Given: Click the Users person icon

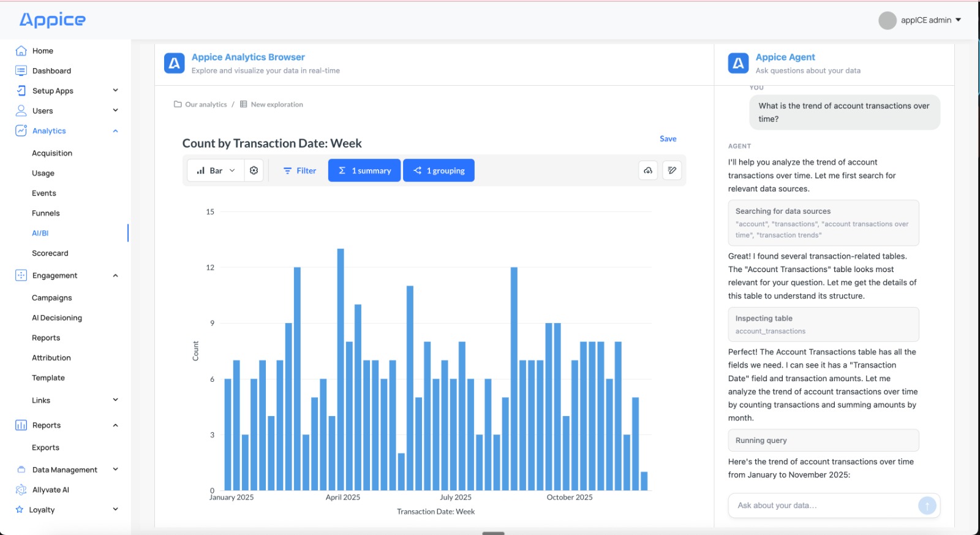Looking at the screenshot, I should coord(21,111).
